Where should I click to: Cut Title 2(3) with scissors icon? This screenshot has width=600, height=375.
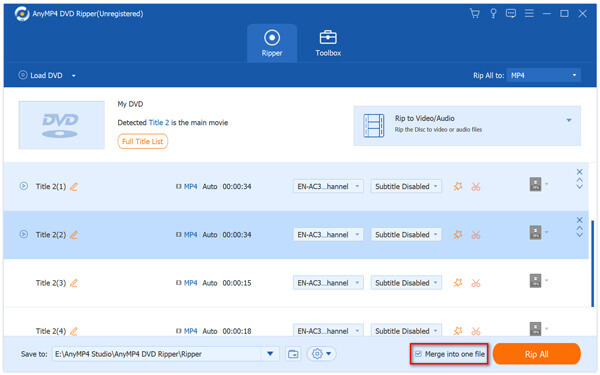[x=476, y=283]
